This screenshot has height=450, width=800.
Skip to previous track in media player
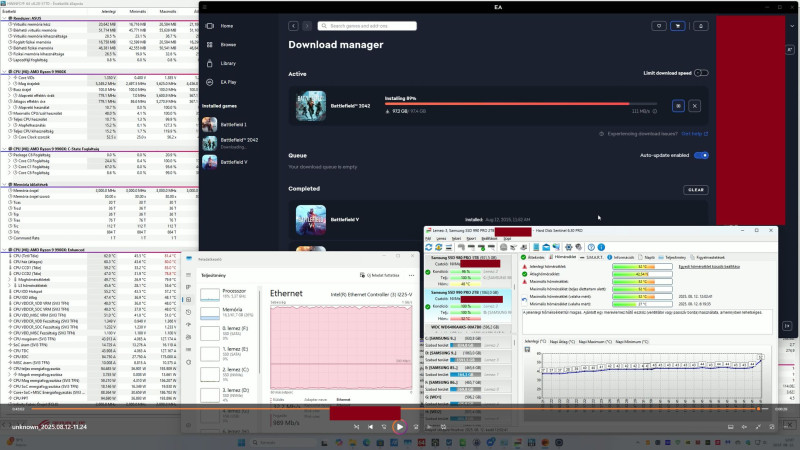click(370, 427)
